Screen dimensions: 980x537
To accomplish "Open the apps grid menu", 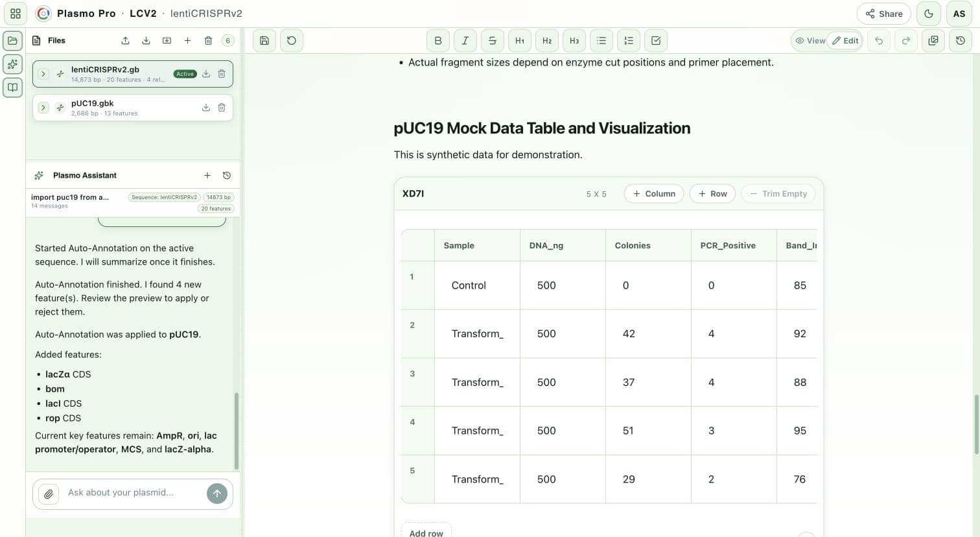I will click(16, 14).
